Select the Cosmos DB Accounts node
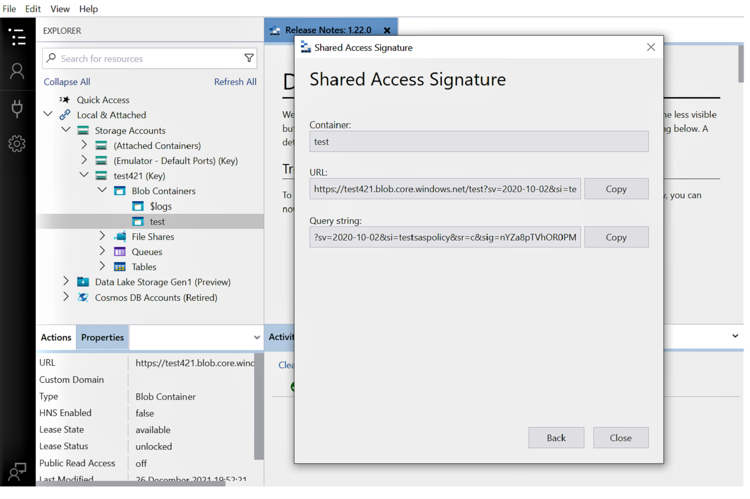Screen dimensions: 750x499 tap(155, 298)
